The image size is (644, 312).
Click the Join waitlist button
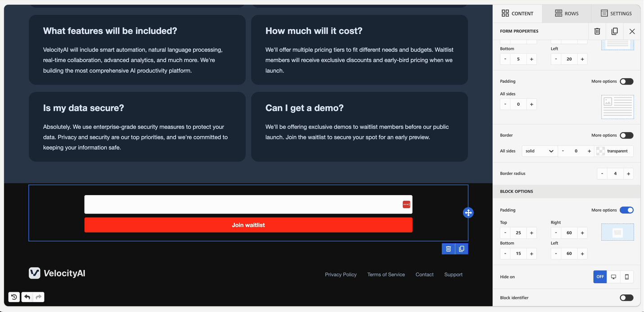(248, 225)
